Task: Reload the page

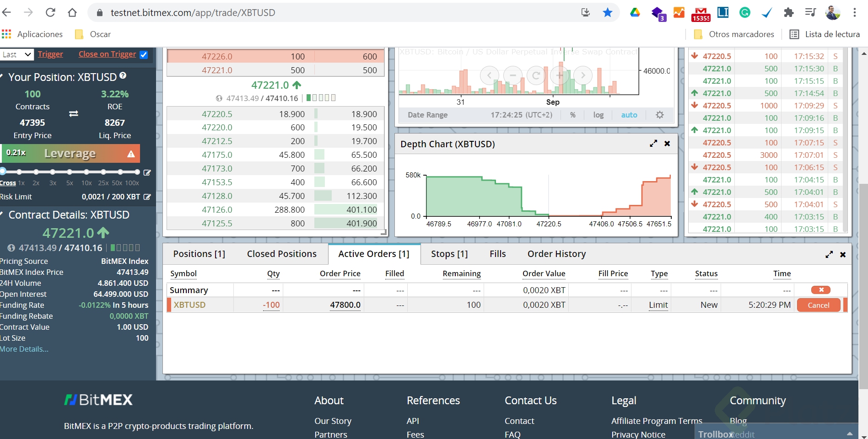Action: tap(50, 12)
